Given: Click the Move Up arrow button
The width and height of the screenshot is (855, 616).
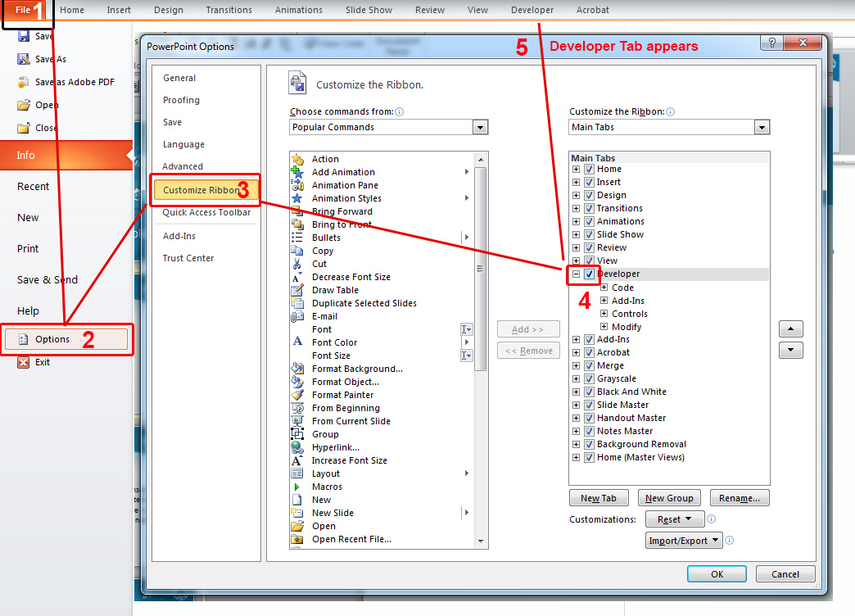Looking at the screenshot, I should [790, 328].
